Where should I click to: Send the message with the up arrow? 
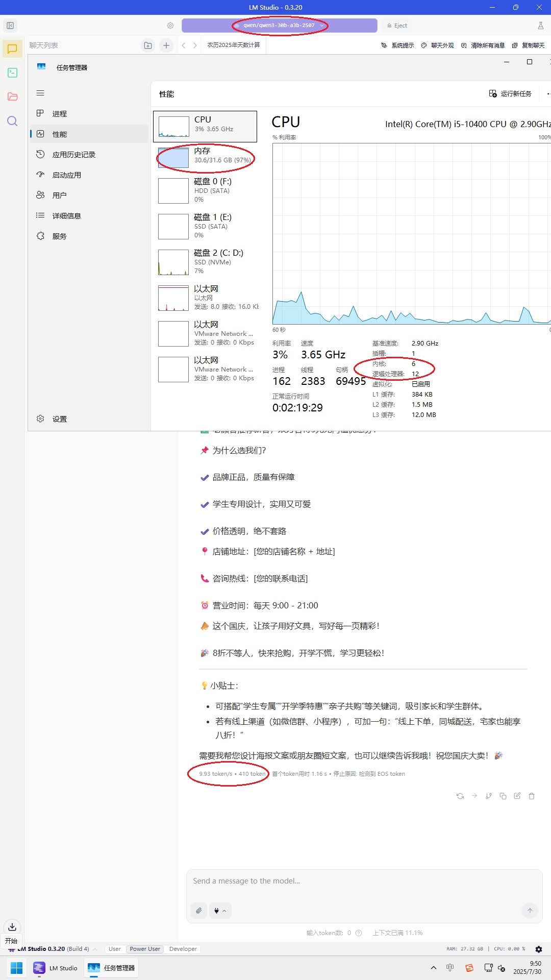click(530, 911)
